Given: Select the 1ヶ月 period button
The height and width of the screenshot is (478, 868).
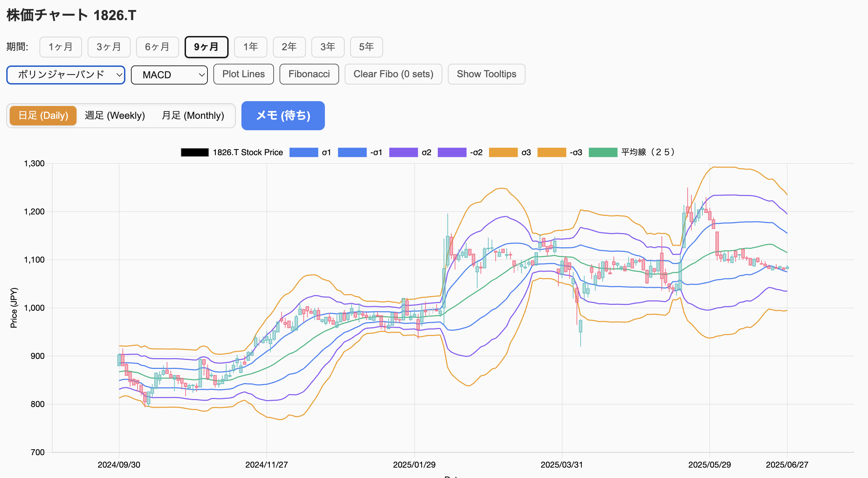Looking at the screenshot, I should tap(61, 47).
